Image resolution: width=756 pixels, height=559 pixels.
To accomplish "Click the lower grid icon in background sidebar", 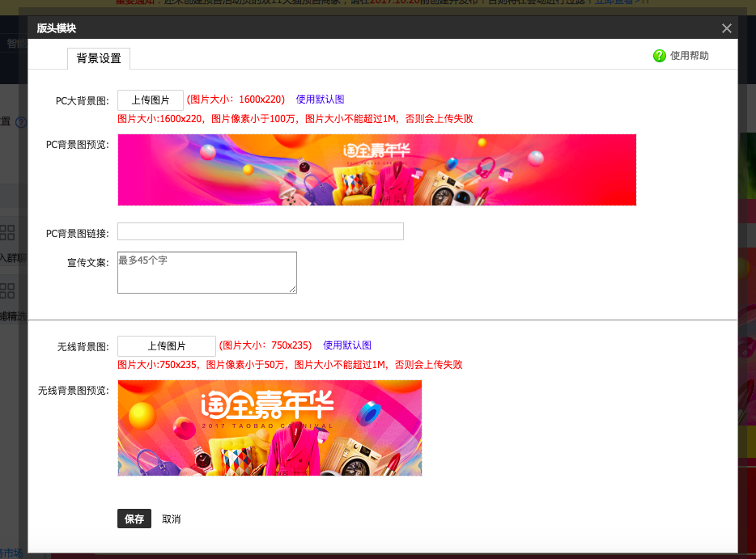I will (7, 290).
